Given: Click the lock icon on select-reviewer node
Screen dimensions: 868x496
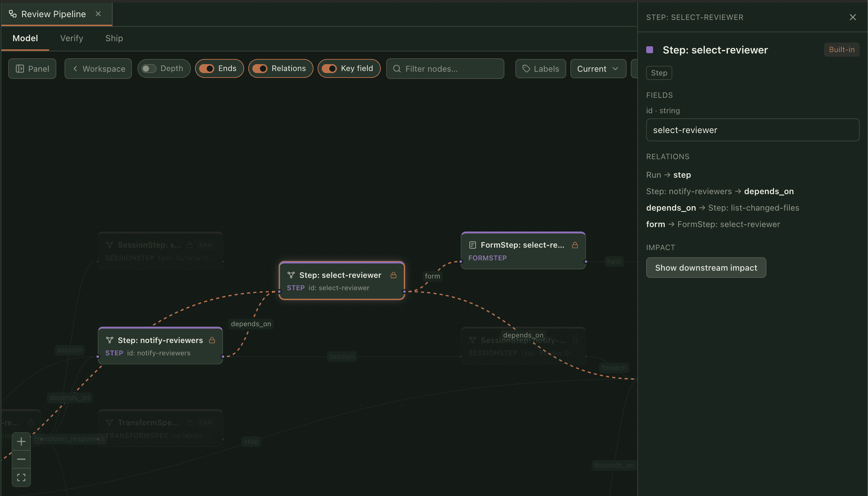Looking at the screenshot, I should [x=393, y=275].
